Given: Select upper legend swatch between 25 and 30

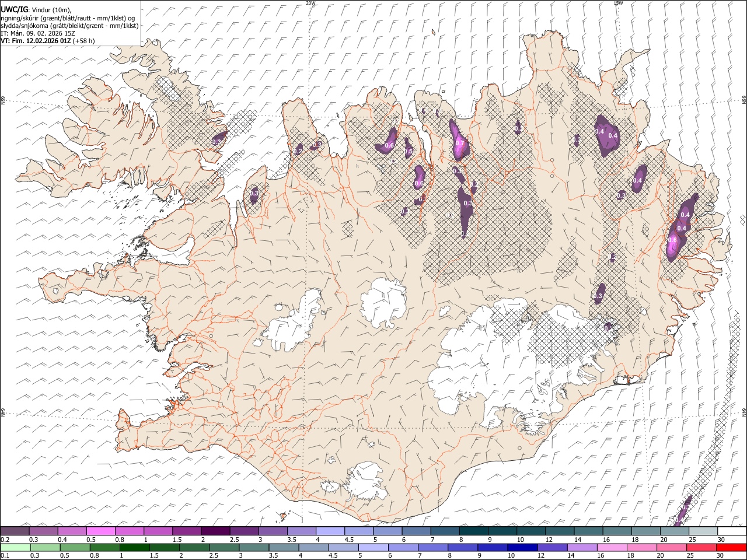Looking at the screenshot, I should (x=703, y=531).
